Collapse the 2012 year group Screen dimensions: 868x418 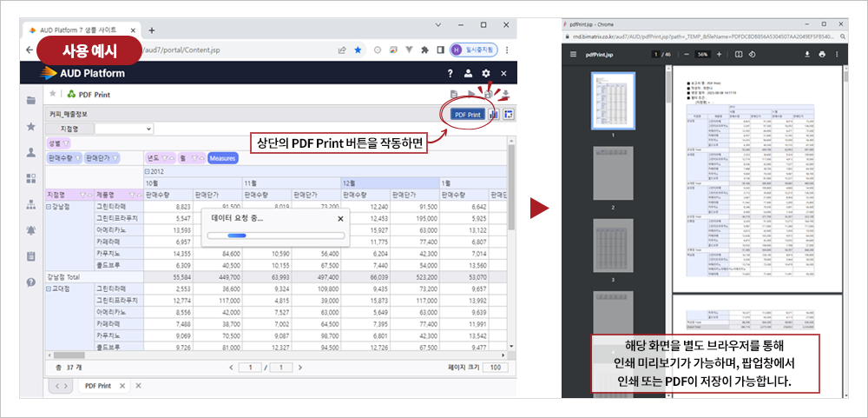148,172
